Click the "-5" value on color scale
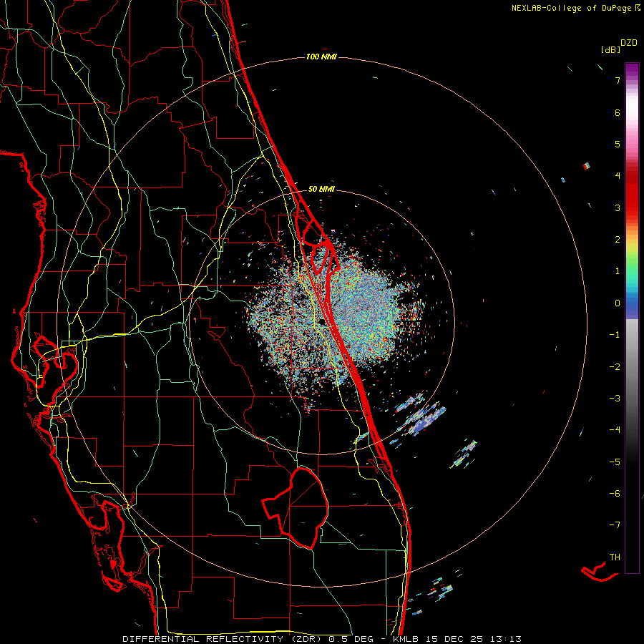This screenshot has width=644, height=644. click(615, 462)
